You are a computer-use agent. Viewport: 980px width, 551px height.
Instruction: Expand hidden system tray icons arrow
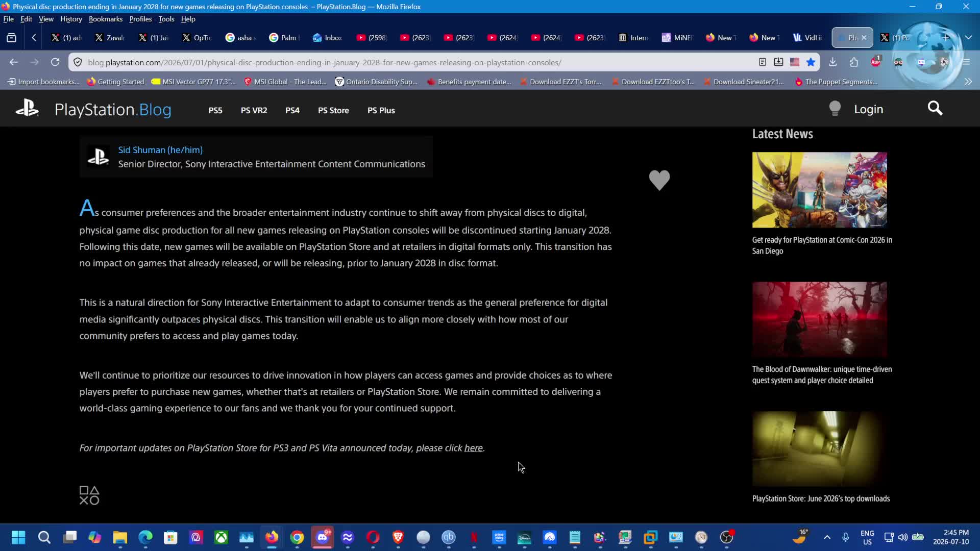[827, 537]
